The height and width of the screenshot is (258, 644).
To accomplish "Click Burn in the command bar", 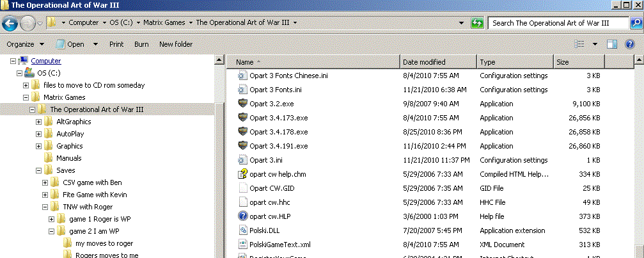I will pyautogui.click(x=142, y=44).
